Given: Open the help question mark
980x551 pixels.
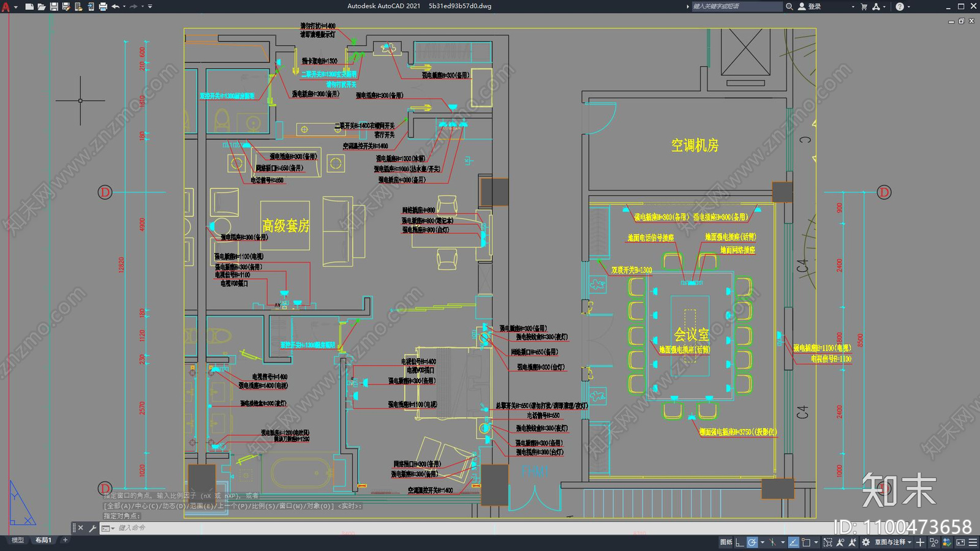Looking at the screenshot, I should (x=900, y=7).
